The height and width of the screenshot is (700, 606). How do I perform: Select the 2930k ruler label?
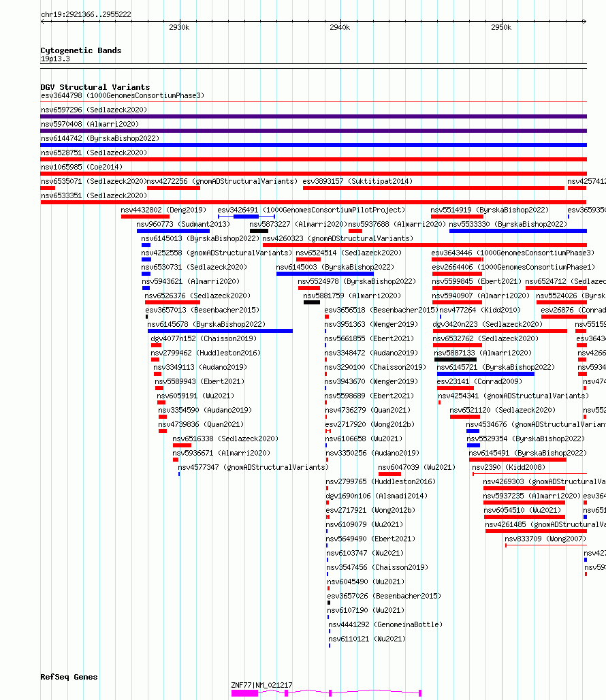(179, 27)
